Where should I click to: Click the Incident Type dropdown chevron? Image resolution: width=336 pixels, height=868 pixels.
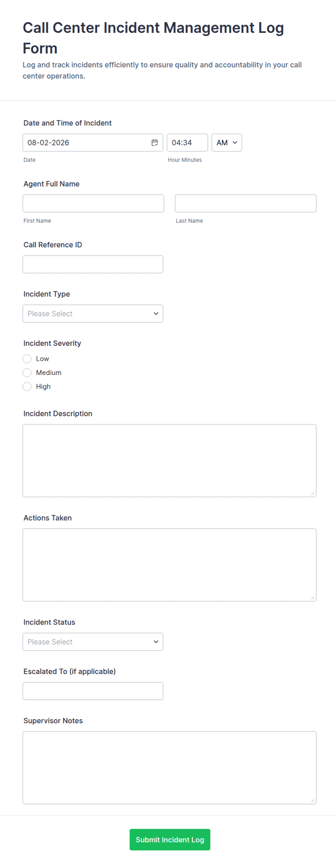click(x=156, y=313)
